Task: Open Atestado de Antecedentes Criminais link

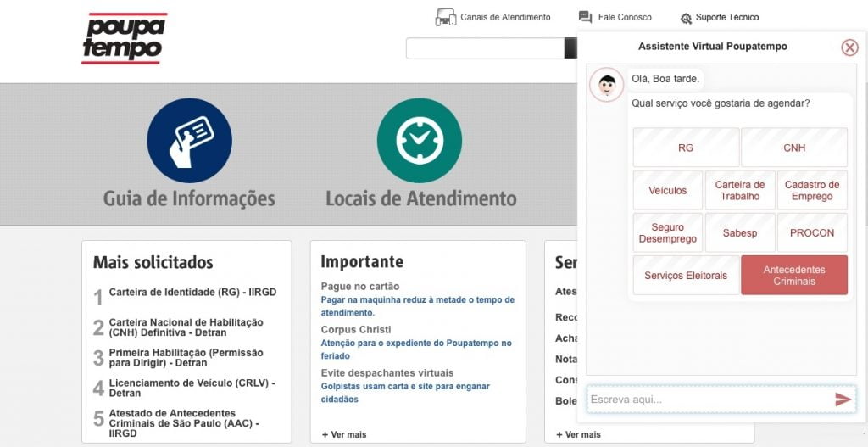Action: coord(184,423)
